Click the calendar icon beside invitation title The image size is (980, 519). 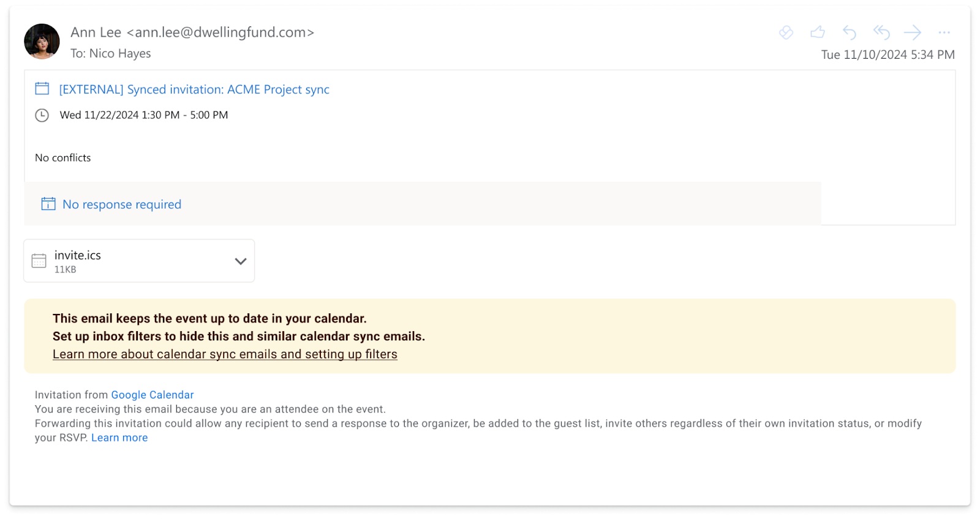tap(42, 89)
